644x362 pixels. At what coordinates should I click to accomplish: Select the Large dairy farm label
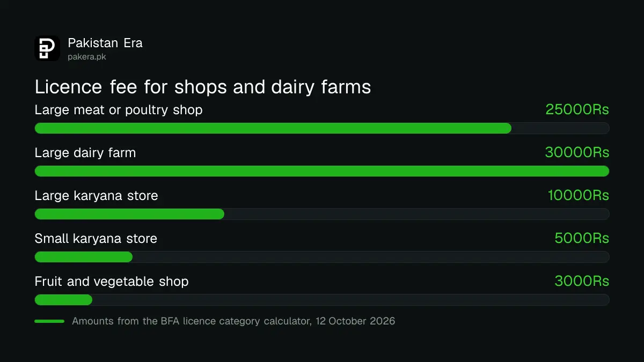click(85, 153)
